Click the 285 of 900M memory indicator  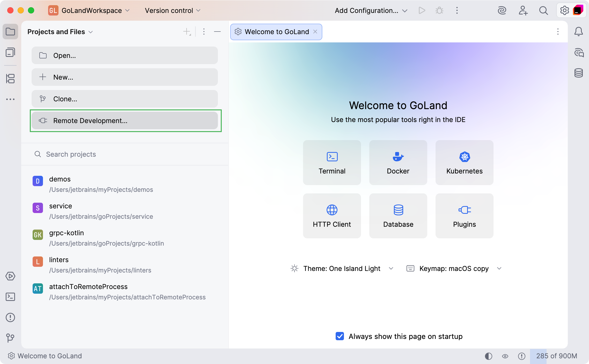click(555, 356)
